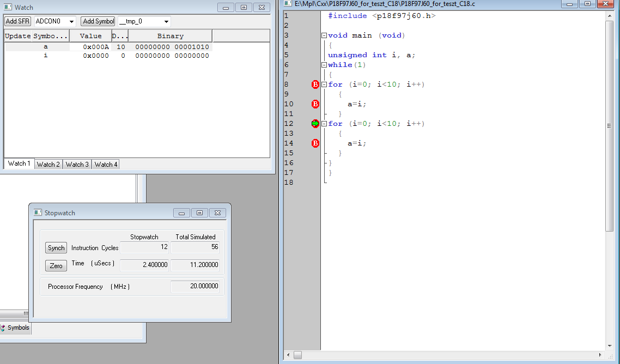The width and height of the screenshot is (620, 364).
Task: Click the Symbols tab icon
Action: click(3, 327)
